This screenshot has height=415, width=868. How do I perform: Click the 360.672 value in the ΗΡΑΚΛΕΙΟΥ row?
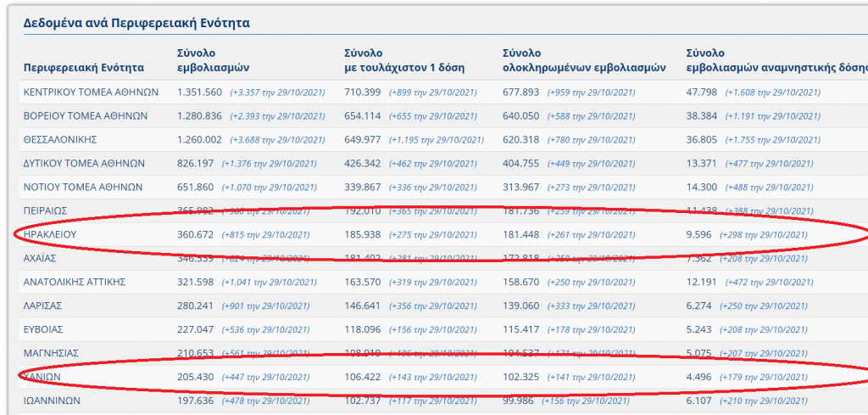click(196, 234)
